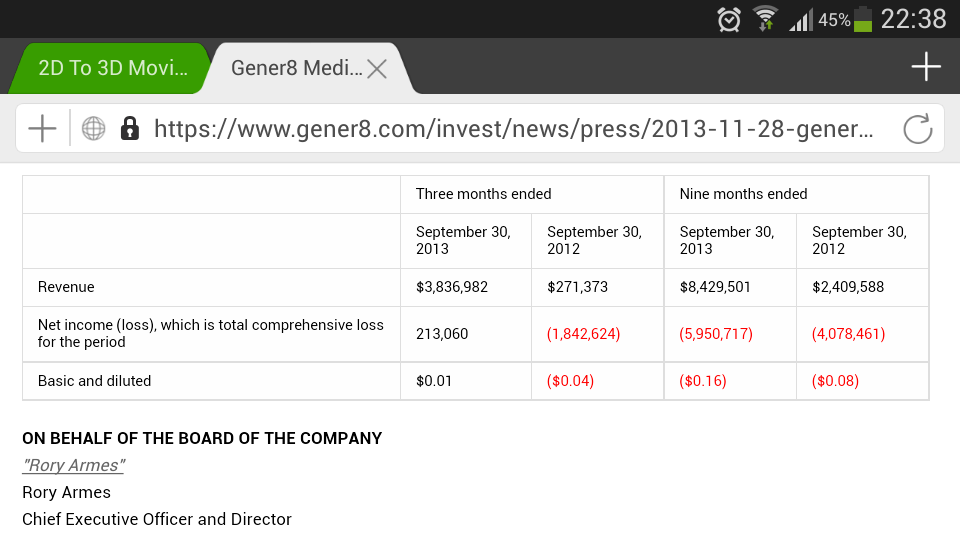Tap the globe site icon
Viewport: 960px width, 540px height.
pyautogui.click(x=93, y=129)
